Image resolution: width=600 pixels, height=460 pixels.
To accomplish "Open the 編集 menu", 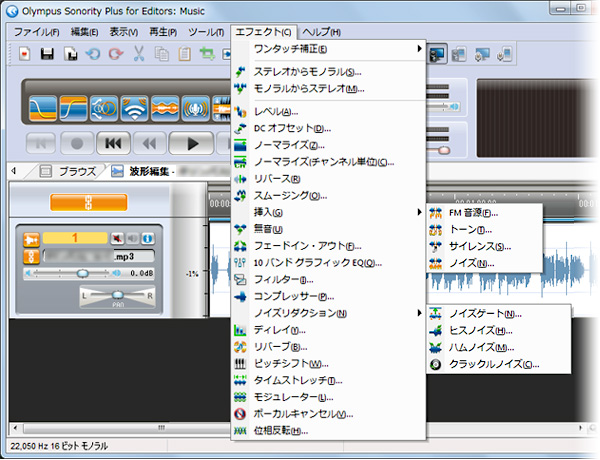I will click(x=85, y=32).
